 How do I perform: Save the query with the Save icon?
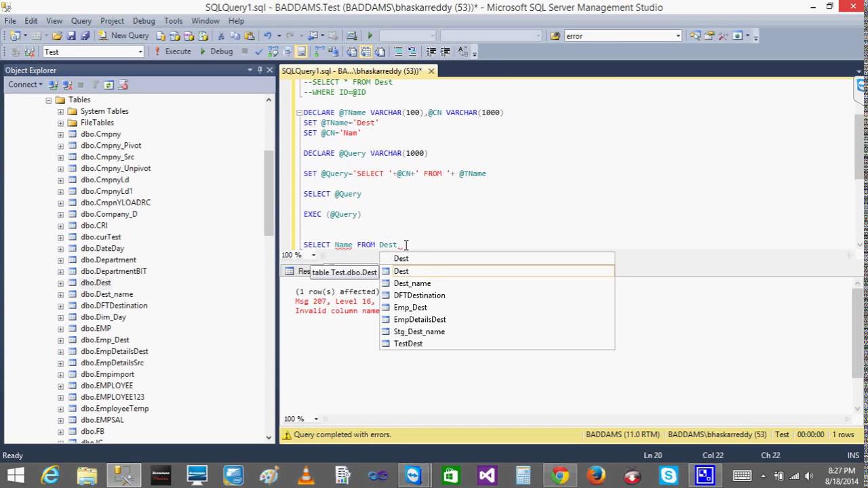click(x=71, y=35)
